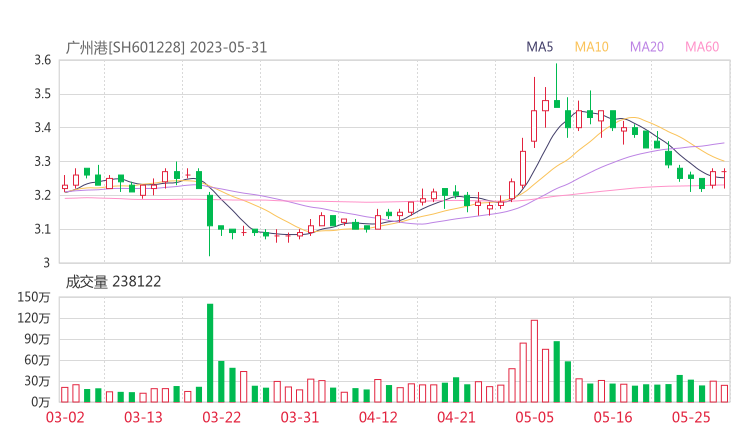Click the 60万 volume axis label
740x440 pixels.
pos(37,360)
